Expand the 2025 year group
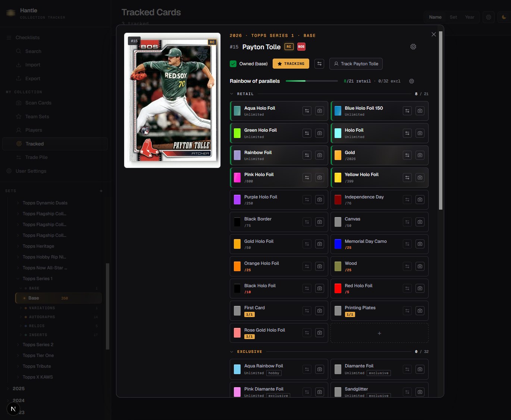 tap(8, 389)
